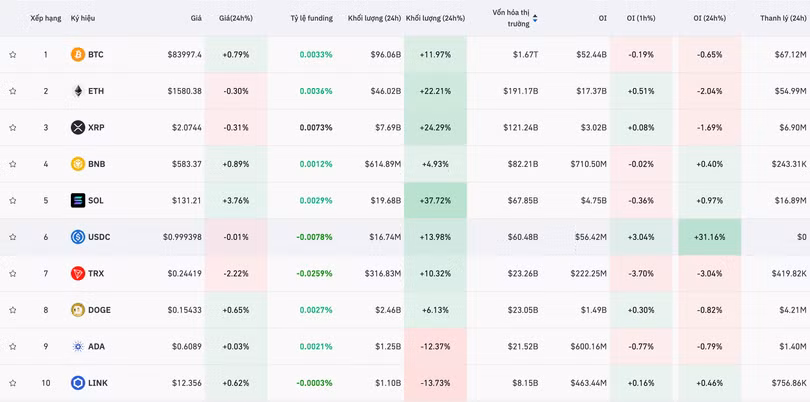Click the LINK Chainlink coin icon
The image size is (810, 402).
tap(78, 383)
